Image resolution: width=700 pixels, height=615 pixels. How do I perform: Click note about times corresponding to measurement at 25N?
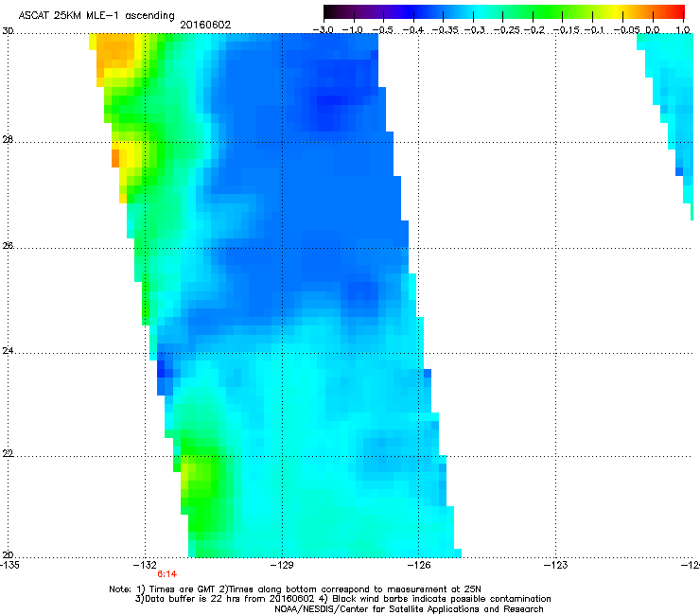pos(357,589)
